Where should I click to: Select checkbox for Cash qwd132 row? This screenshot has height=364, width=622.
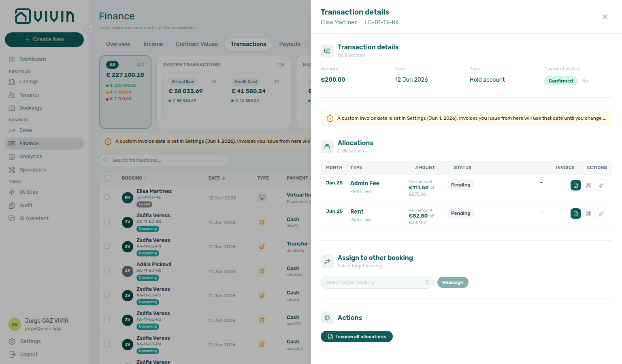(107, 320)
